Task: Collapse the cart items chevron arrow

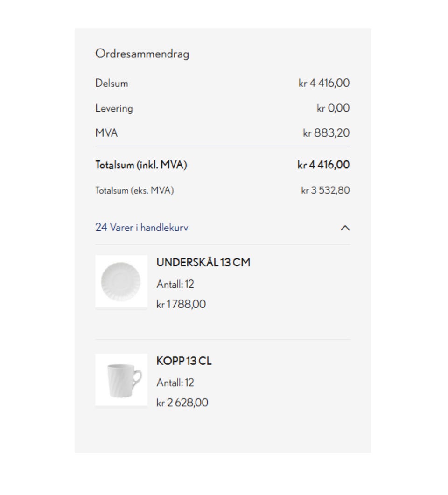Action: point(345,228)
